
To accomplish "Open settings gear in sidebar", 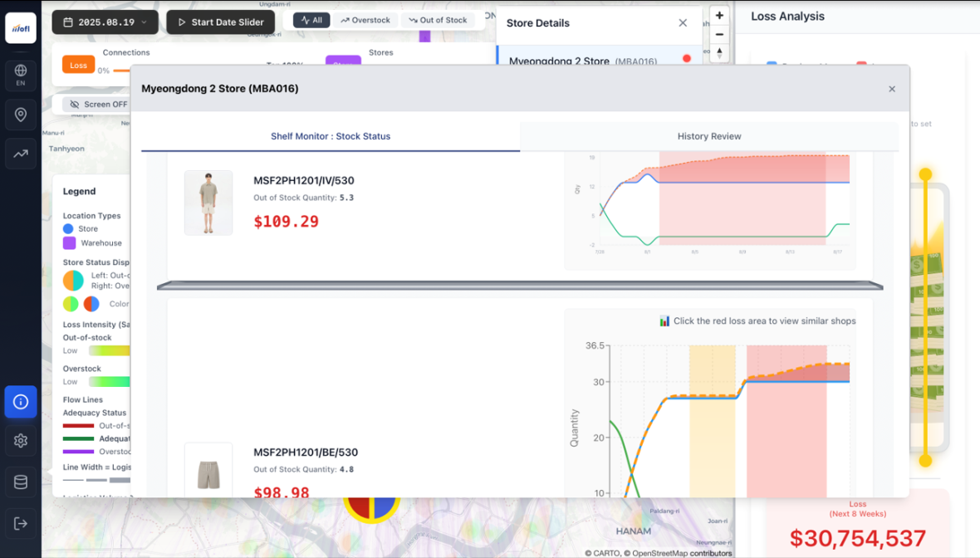I will tap(21, 441).
